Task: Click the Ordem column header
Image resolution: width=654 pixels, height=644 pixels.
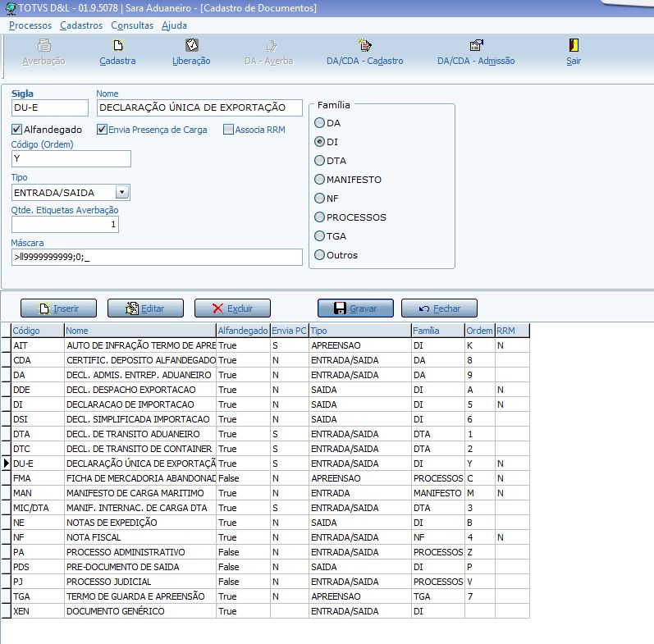Action: (480, 331)
